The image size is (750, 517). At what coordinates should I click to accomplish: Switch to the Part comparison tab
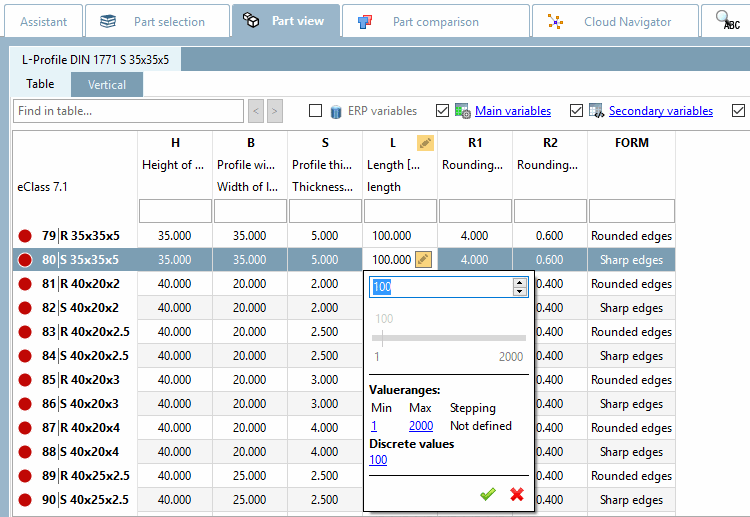tap(436, 21)
